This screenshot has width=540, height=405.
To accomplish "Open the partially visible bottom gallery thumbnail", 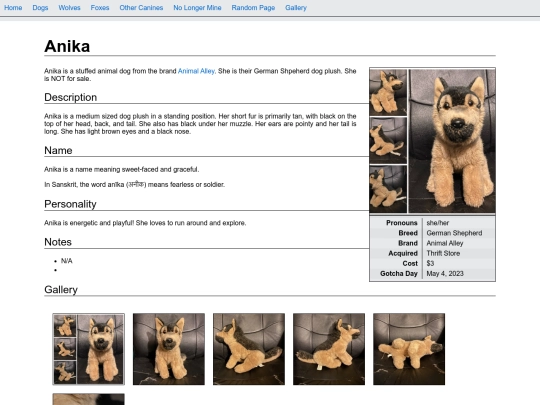I will [x=89, y=399].
